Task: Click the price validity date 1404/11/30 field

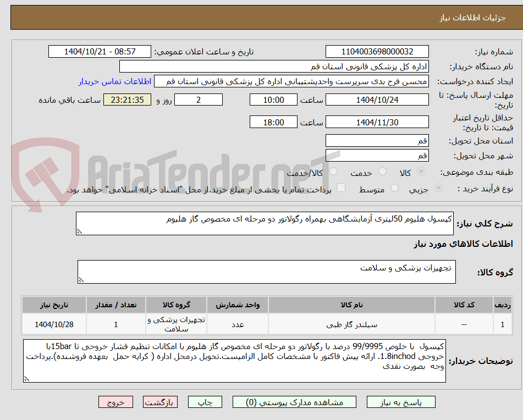Action: [x=377, y=122]
